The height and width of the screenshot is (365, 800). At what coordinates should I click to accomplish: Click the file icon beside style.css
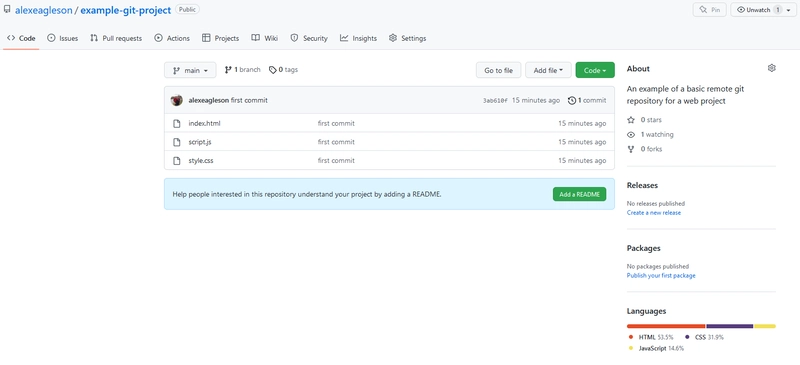click(177, 161)
